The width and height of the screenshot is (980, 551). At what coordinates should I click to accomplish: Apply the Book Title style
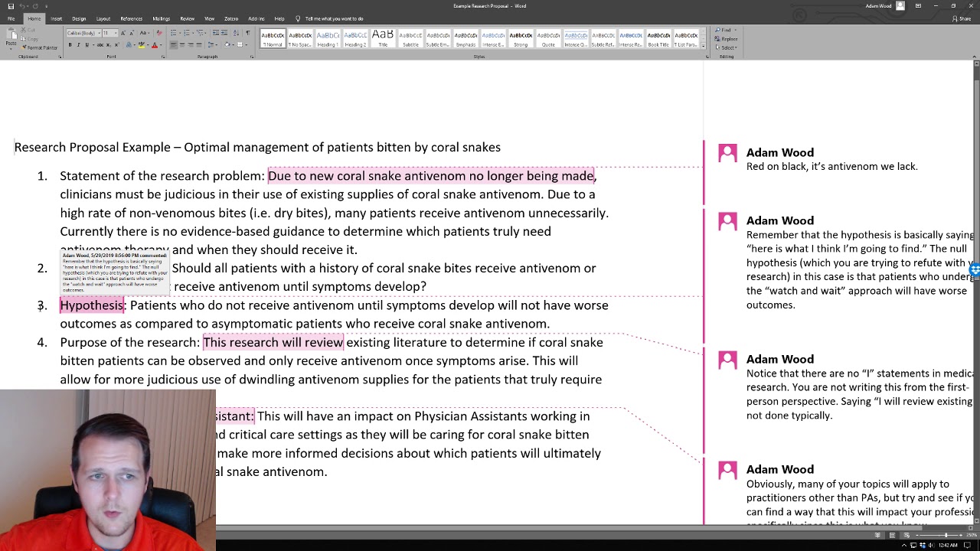(658, 39)
